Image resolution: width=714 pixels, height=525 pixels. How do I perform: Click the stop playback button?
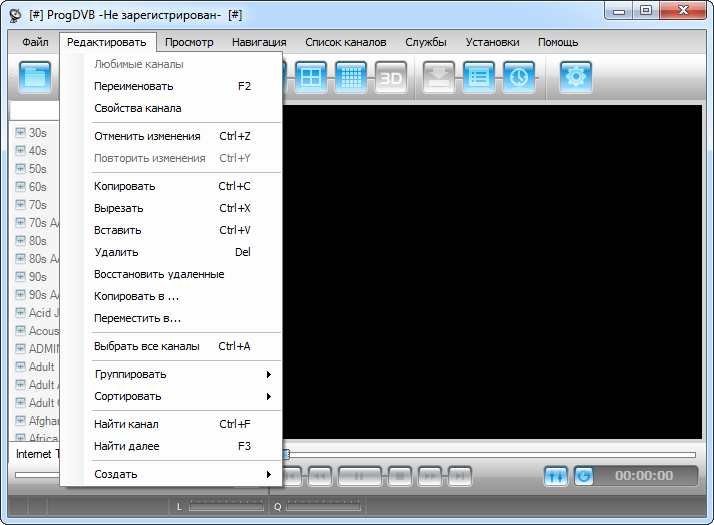pyautogui.click(x=400, y=476)
